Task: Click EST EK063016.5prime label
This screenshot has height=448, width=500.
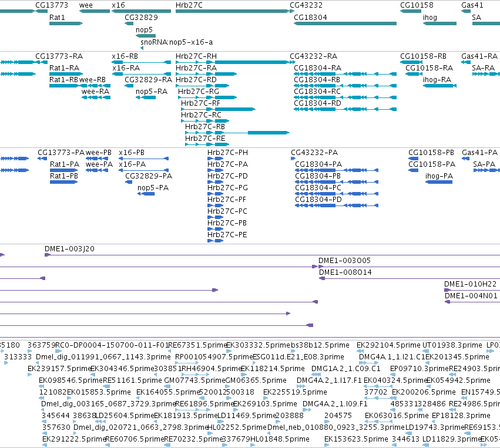Action: click(x=397, y=416)
